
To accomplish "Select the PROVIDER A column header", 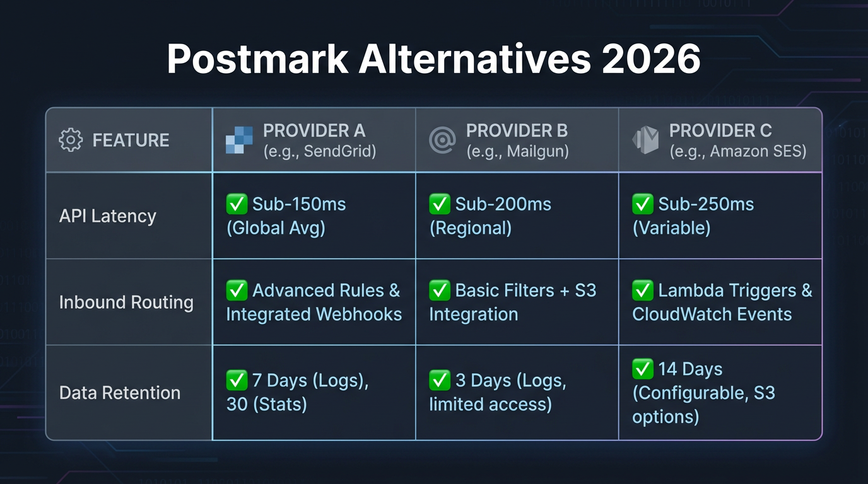I will pos(314,130).
